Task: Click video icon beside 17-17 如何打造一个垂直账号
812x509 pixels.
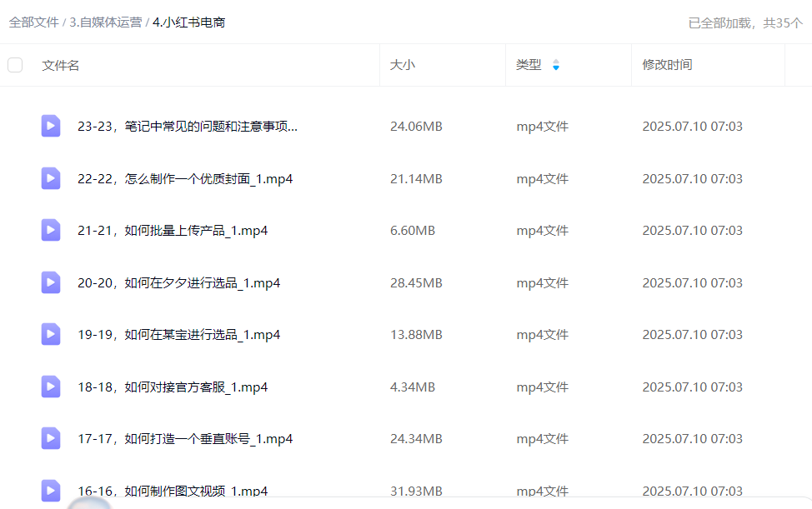Action: point(51,438)
